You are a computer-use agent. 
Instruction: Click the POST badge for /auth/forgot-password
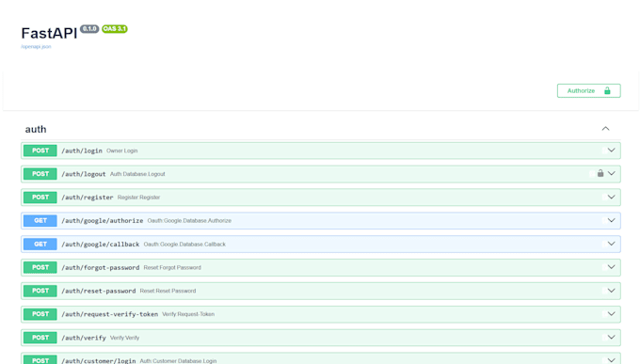40,267
